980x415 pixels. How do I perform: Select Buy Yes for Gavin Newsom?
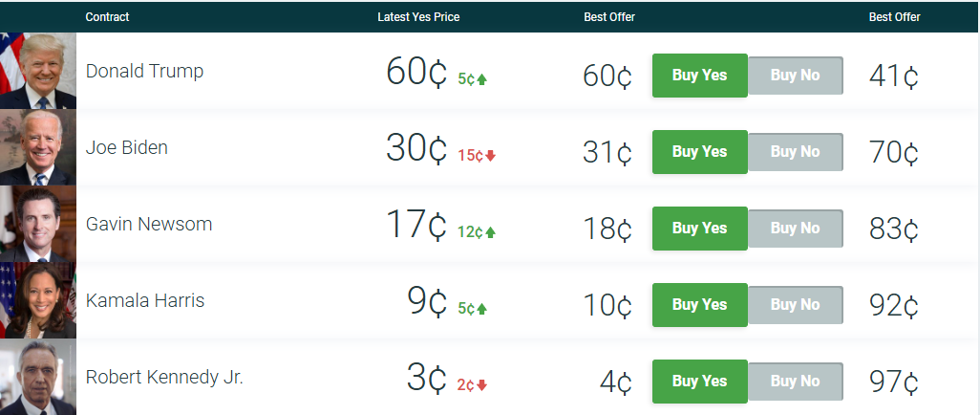pyautogui.click(x=699, y=229)
